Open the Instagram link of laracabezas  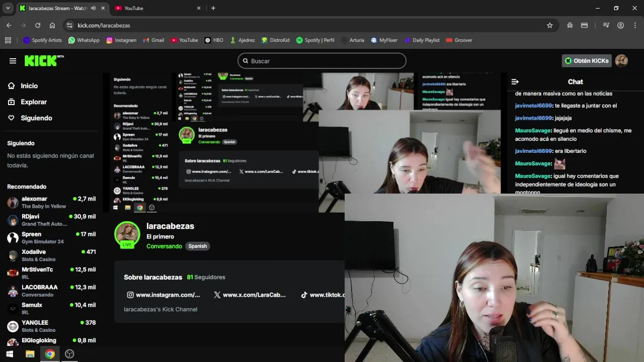coord(164,295)
